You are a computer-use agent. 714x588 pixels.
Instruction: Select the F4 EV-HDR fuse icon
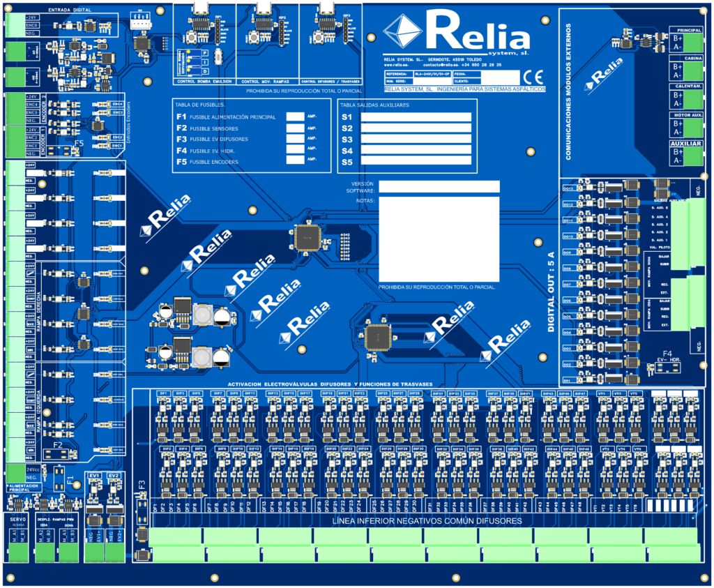click(x=667, y=368)
